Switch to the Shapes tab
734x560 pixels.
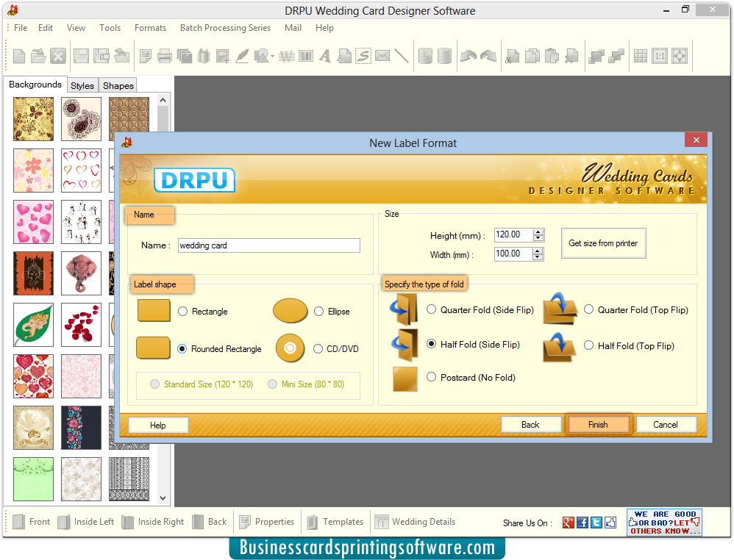[x=118, y=85]
